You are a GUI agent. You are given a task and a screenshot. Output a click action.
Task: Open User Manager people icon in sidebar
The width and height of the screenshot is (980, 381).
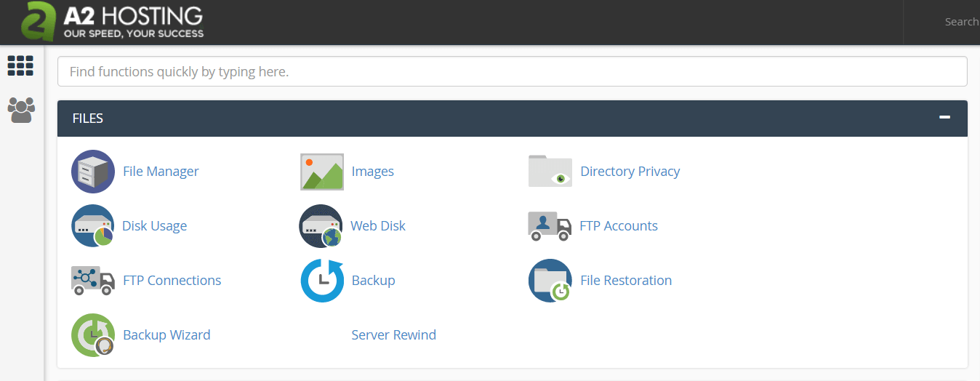[20, 110]
